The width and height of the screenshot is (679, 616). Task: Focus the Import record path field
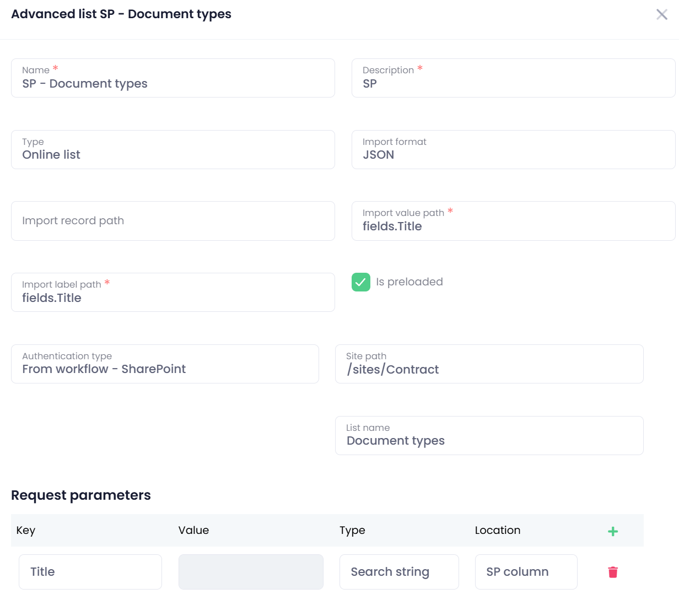173,221
